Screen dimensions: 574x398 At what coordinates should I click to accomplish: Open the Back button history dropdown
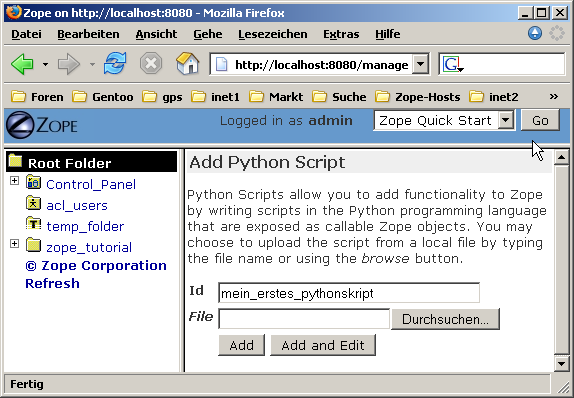[45, 65]
